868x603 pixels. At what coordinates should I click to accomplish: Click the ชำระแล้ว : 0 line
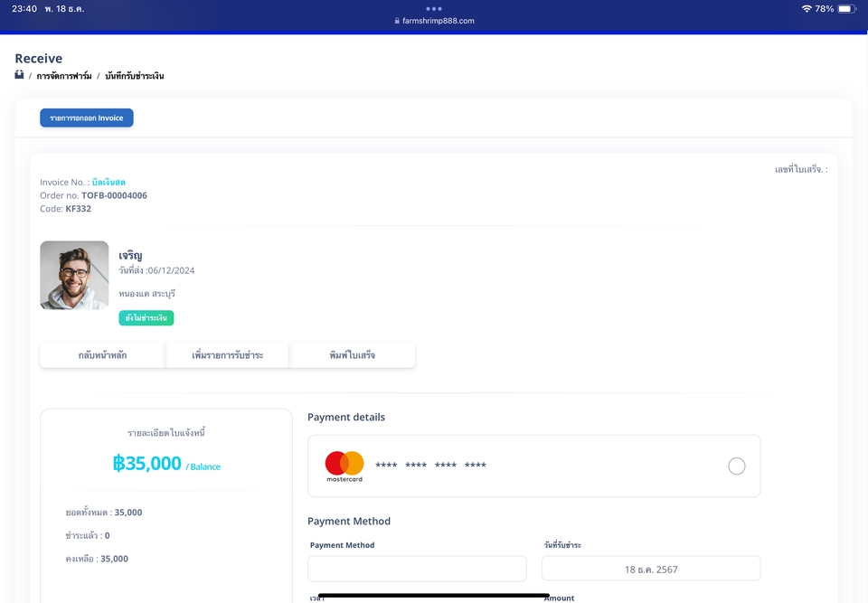coord(88,535)
